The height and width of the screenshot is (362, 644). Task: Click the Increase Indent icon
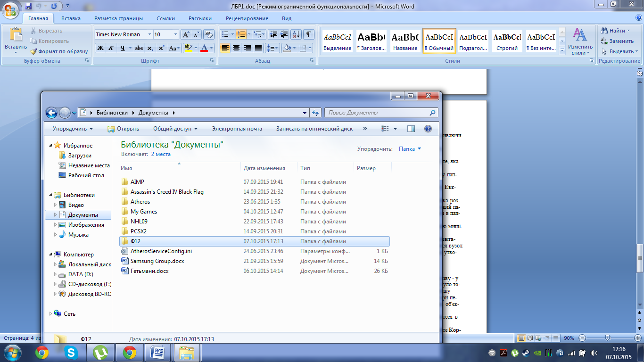tap(284, 34)
